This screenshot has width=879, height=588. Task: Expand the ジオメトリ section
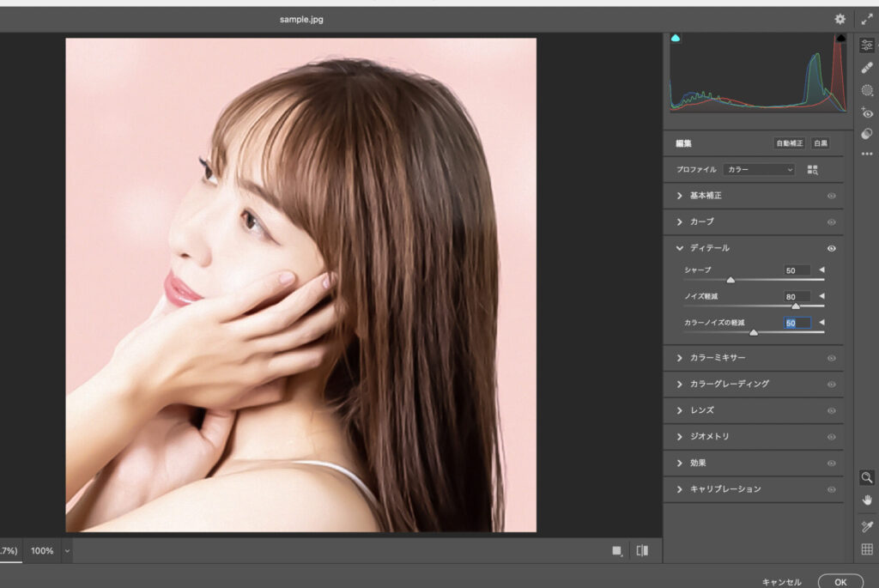click(680, 437)
